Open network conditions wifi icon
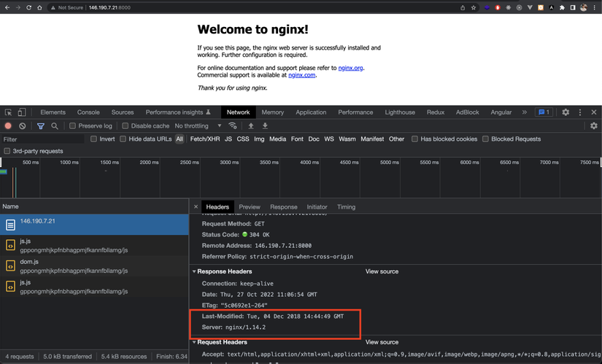 [x=232, y=125]
